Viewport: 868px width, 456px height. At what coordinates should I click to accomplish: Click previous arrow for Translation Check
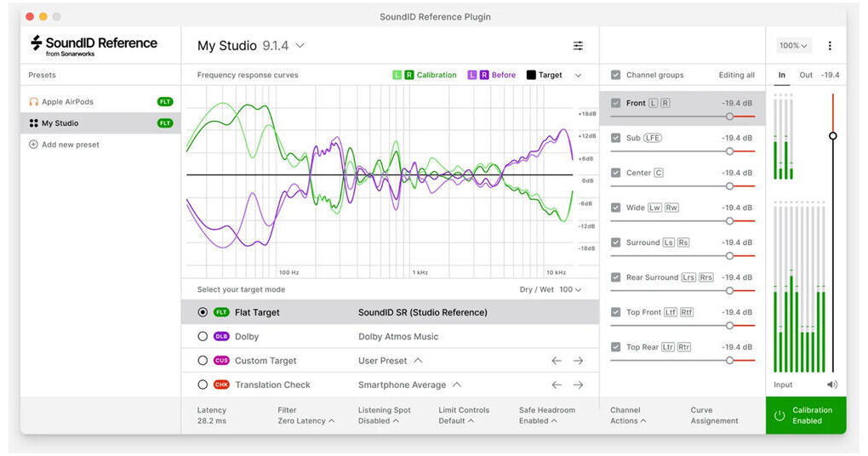(x=557, y=385)
